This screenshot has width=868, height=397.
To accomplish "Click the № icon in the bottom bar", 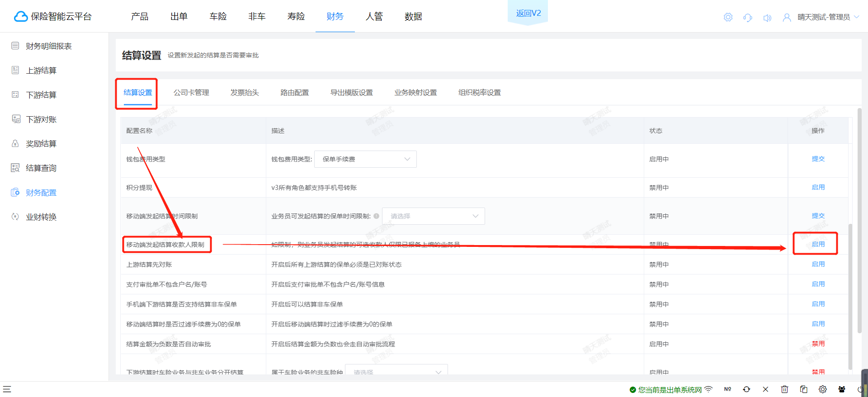I will (x=727, y=389).
